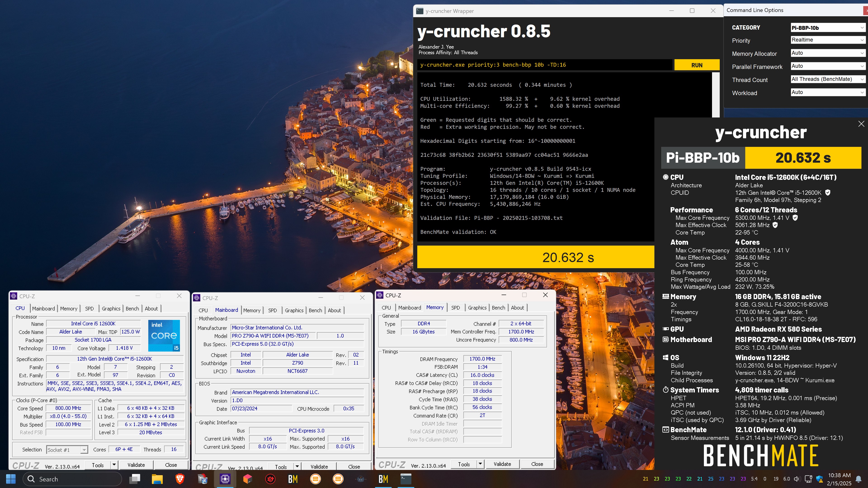
Task: Expand the Workload dropdown
Action: click(x=828, y=92)
